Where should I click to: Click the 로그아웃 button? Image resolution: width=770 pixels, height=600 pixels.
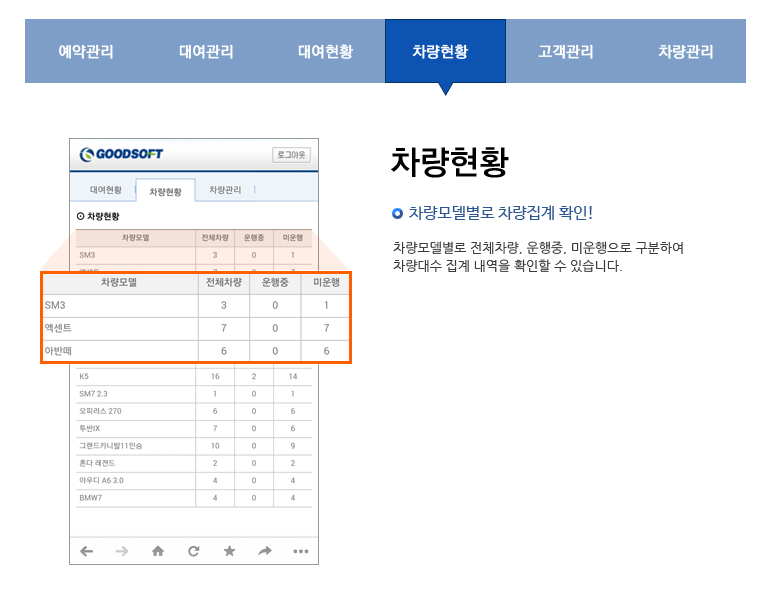(291, 155)
